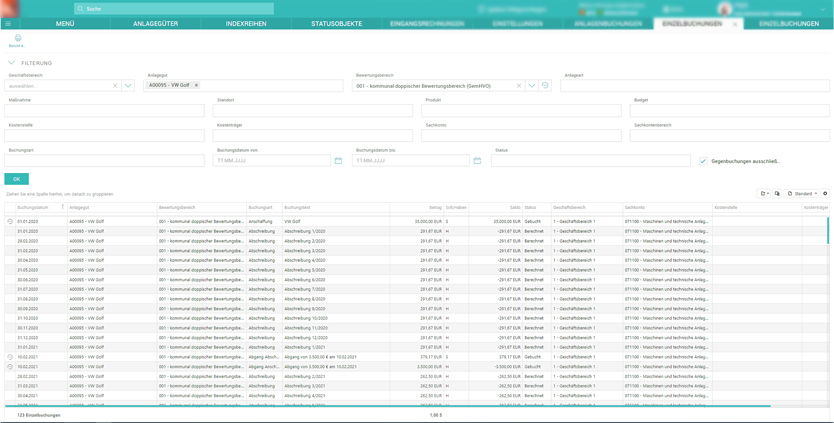Image resolution: width=834 pixels, height=423 pixels.
Task: Expand the row dated 10.02.2021 with 379,17 EUR
Action: pyautogui.click(x=10, y=357)
